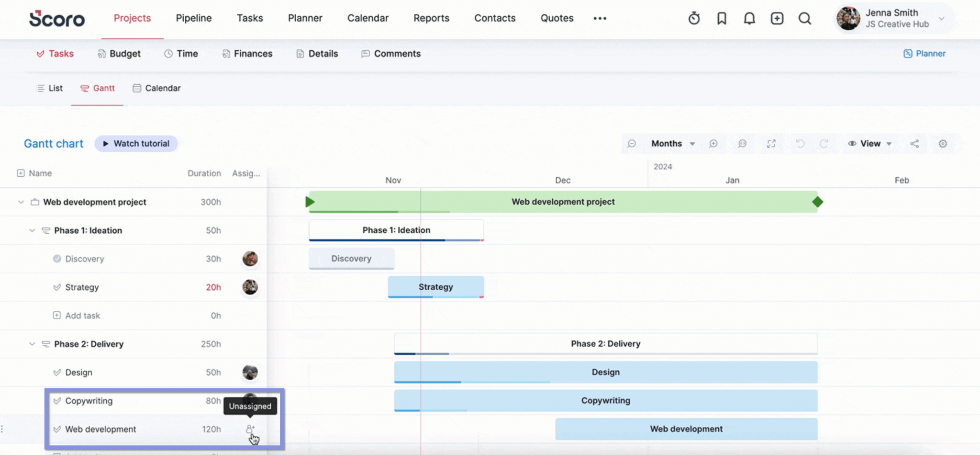980x455 pixels.
Task: Open the Planner link top right
Action: coord(924,53)
